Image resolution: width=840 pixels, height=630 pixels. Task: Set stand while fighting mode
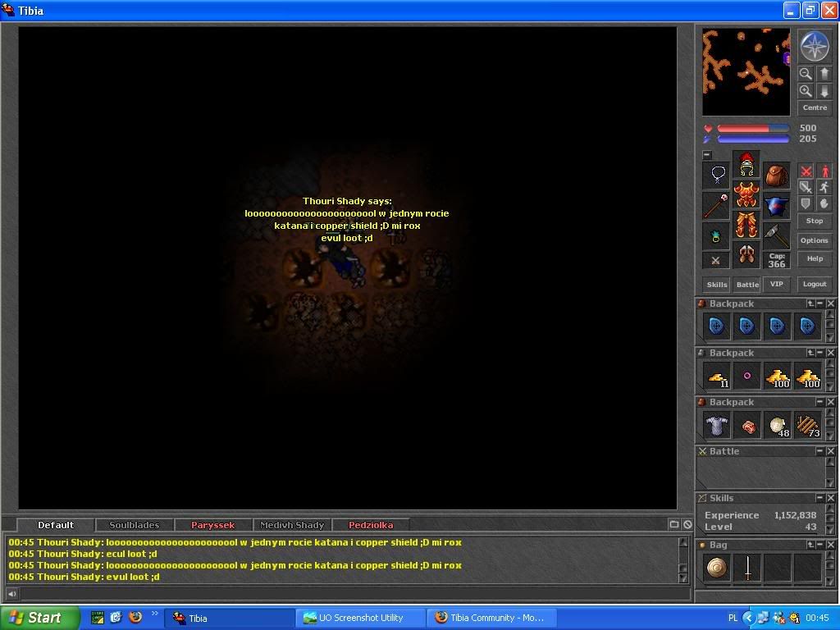click(824, 171)
